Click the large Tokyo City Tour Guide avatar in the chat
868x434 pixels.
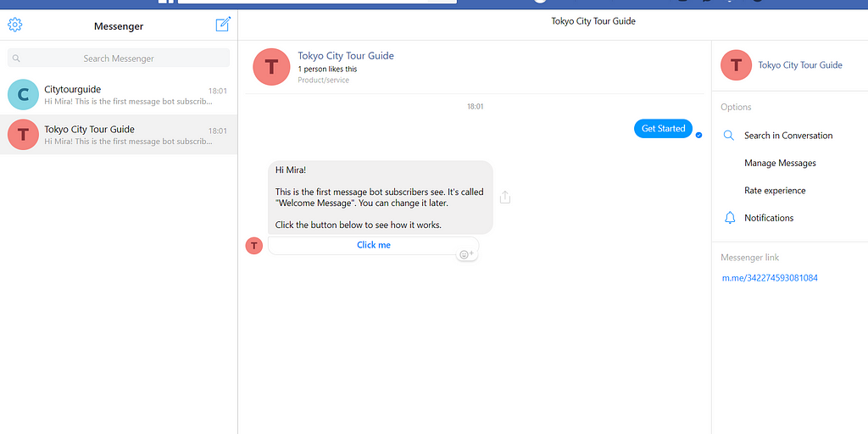pos(271,67)
